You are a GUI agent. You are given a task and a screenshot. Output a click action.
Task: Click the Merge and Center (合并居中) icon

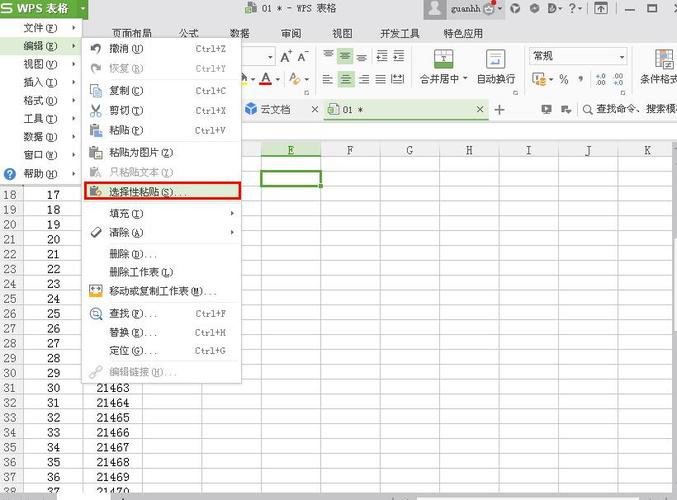tap(443, 59)
